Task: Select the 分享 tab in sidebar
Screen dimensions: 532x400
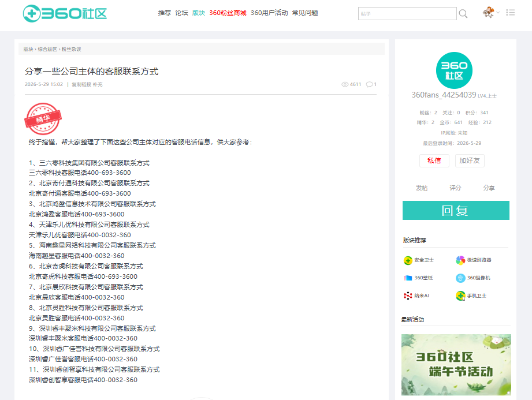Action: click(489, 188)
